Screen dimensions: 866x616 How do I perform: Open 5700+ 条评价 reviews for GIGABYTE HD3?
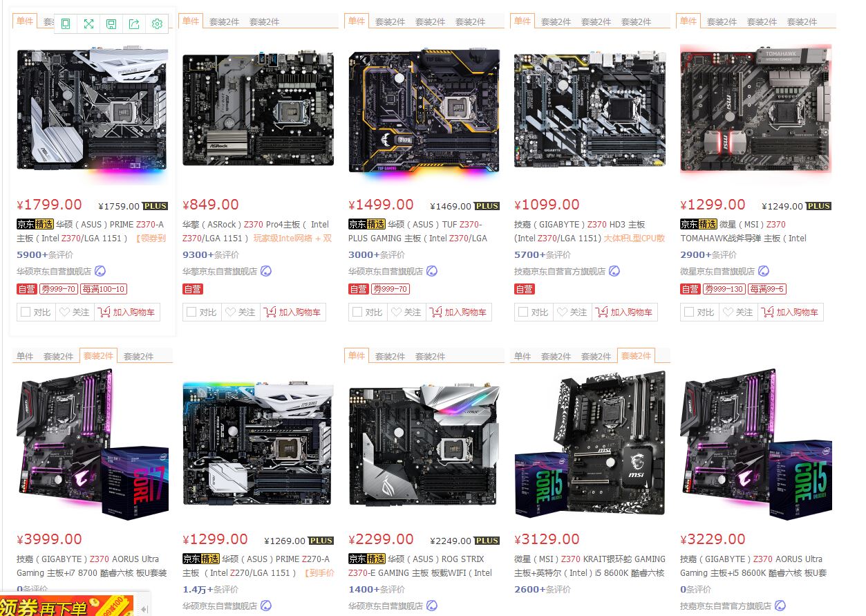(543, 255)
